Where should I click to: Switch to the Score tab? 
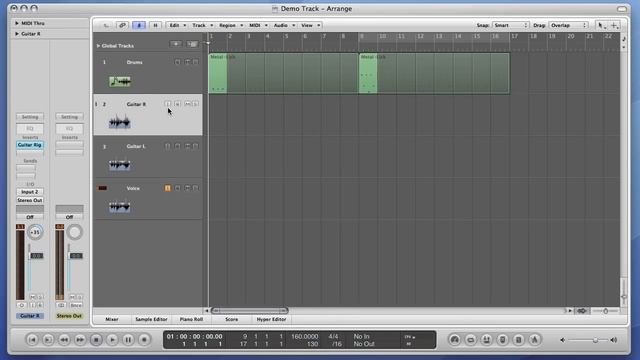(x=231, y=320)
